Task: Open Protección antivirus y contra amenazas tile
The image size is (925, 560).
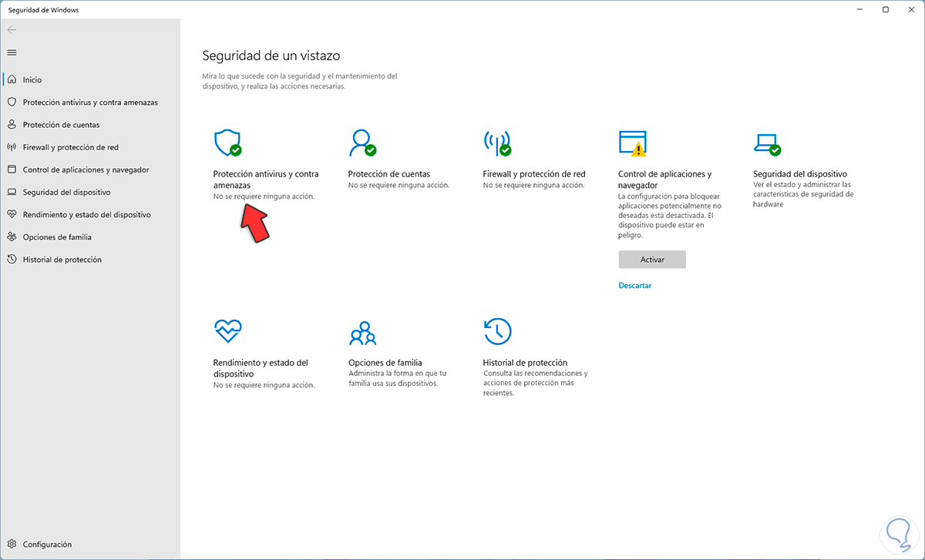Action: (227, 143)
